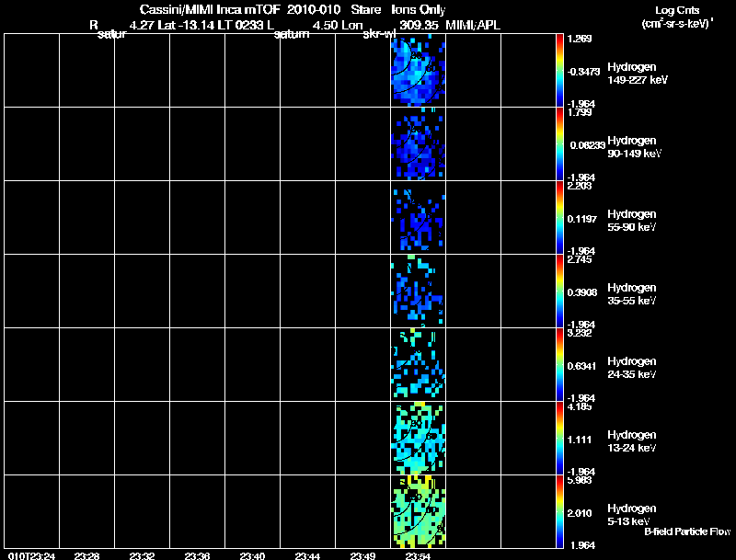
Task: Select the color scale maximum value '2.745'
Action: coord(580,259)
